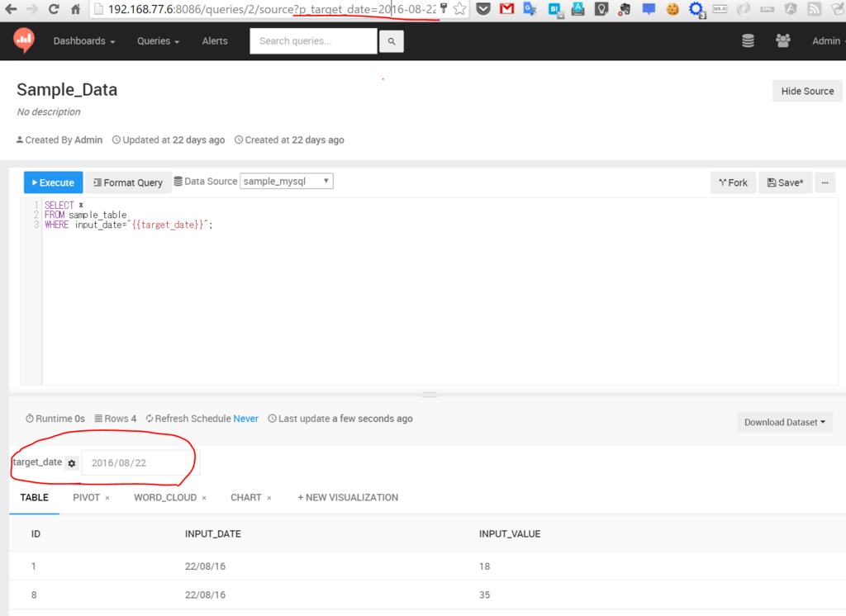Close the CHART visualization tab
The image size is (846, 616).
pos(269,499)
